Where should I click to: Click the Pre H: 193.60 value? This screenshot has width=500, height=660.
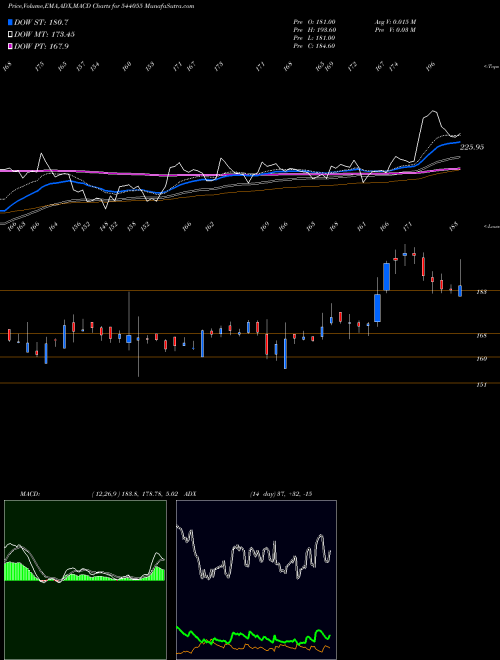[314, 30]
